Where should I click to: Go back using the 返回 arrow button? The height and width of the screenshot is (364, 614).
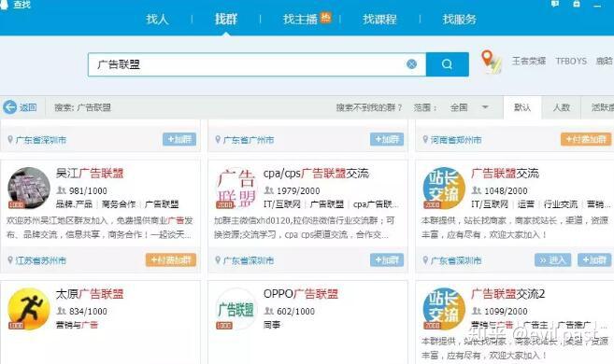point(20,107)
